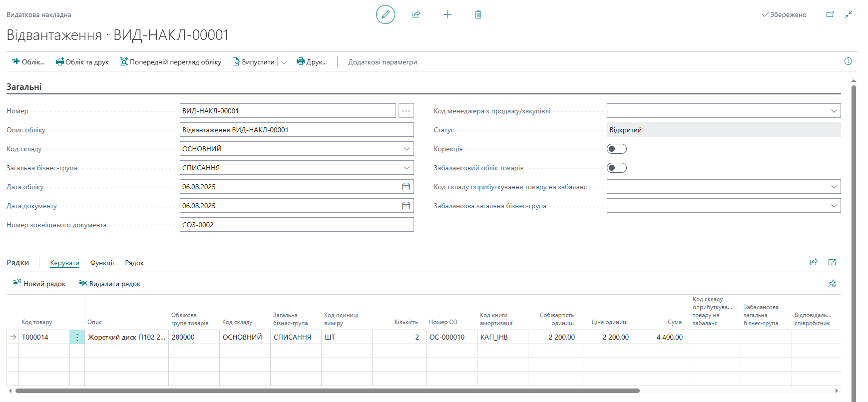Enable Забалансовий облік товарів switch
The height and width of the screenshot is (402, 868).
616,168
